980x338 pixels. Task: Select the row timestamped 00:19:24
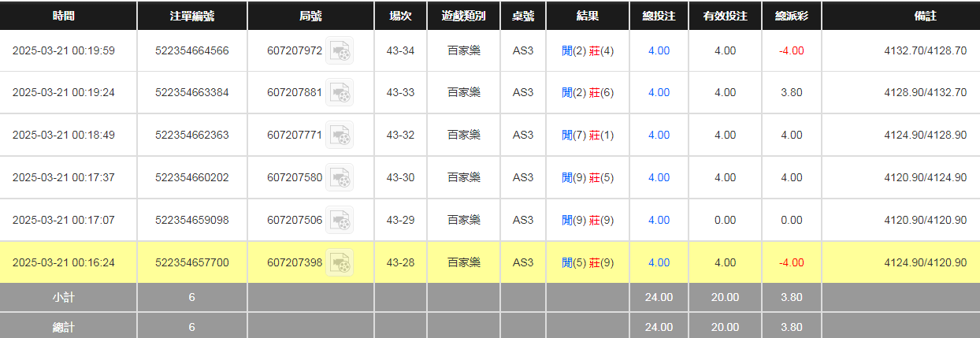(64, 93)
